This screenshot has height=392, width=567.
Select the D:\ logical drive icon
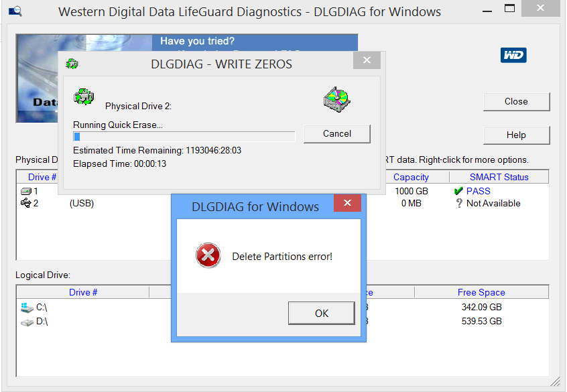click(27, 322)
